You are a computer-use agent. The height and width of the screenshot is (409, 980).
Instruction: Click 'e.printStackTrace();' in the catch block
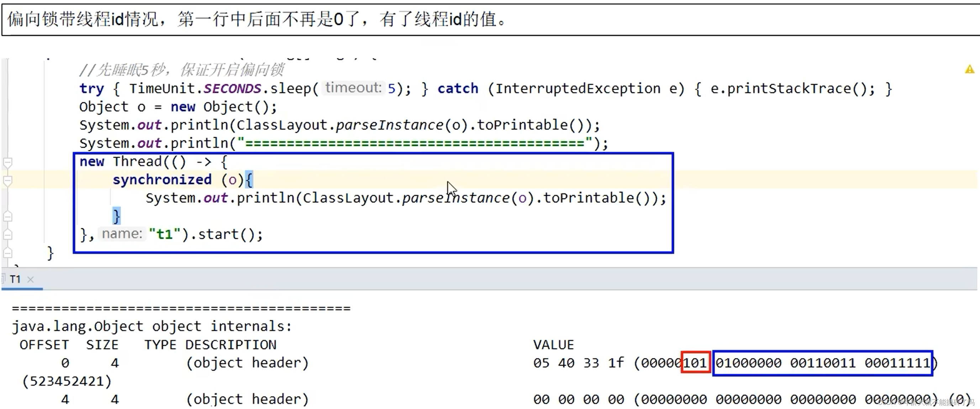(x=792, y=89)
